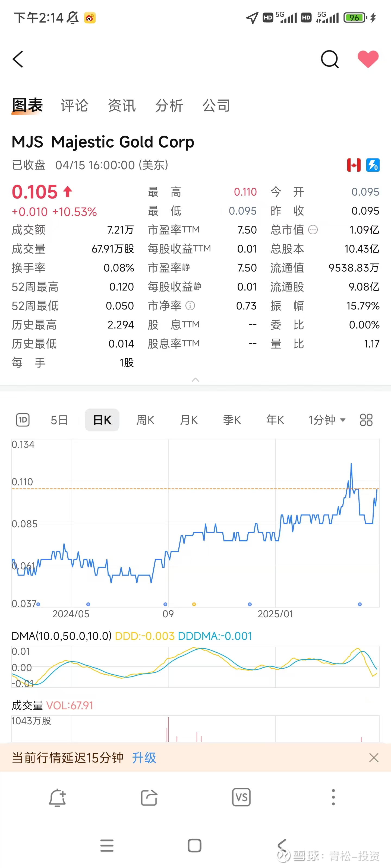The image size is (391, 868).
Task: Tap the current price 0.105
Action: coord(35,192)
